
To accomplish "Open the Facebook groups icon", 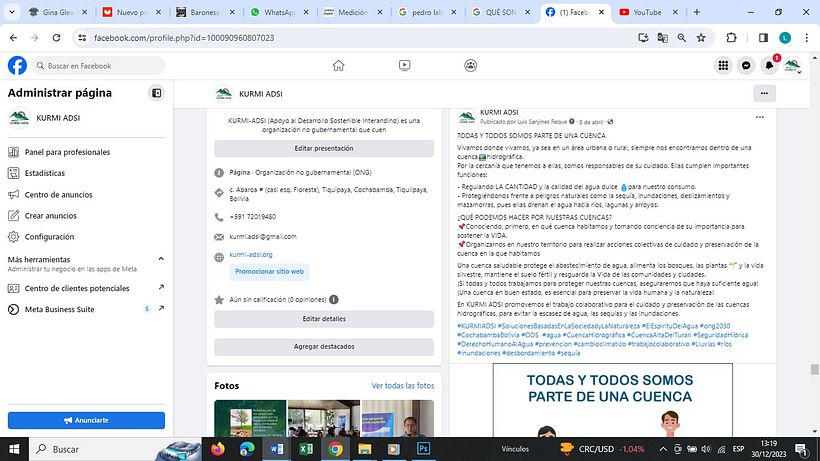I will tap(470, 65).
